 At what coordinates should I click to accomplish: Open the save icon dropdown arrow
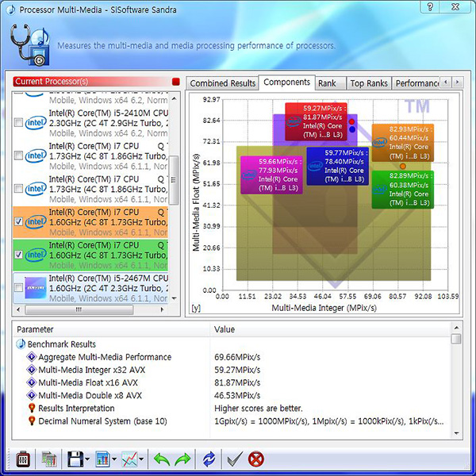coord(87,459)
